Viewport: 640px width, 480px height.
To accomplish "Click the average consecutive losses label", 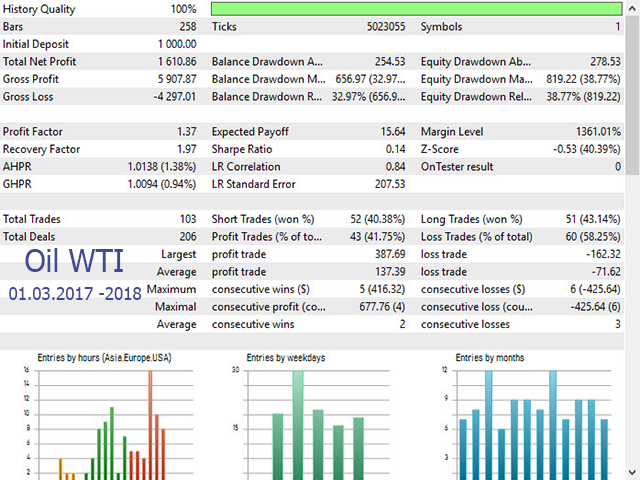I will 465,324.
